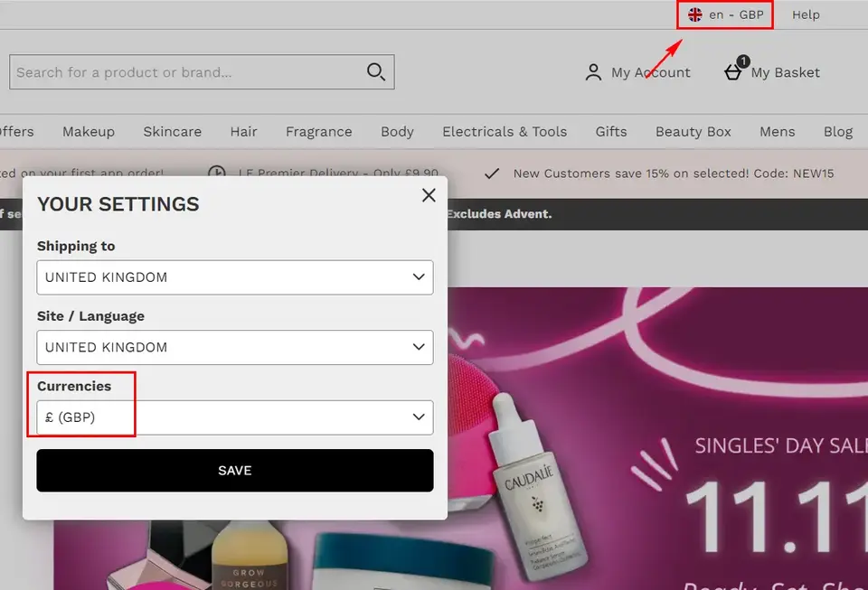Open the Shipping to dropdown

click(235, 277)
